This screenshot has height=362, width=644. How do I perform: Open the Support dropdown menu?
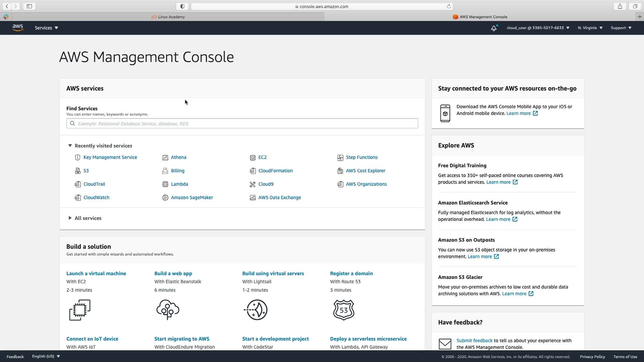coord(621,28)
